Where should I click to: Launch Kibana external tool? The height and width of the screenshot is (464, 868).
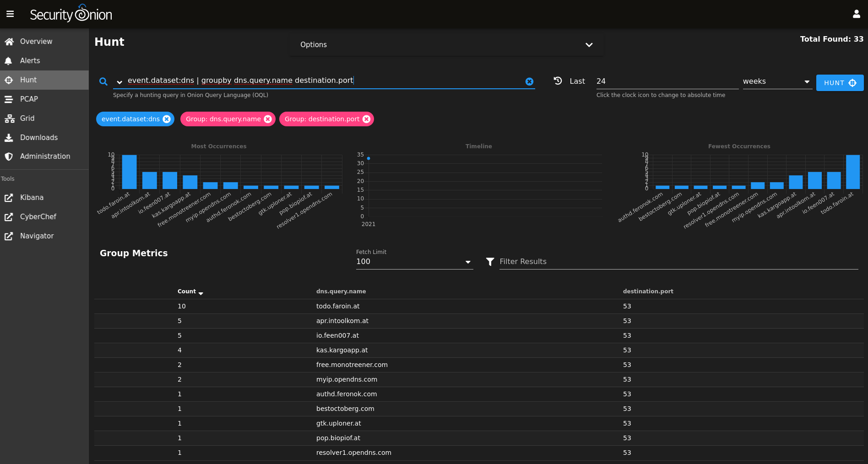pos(44,197)
